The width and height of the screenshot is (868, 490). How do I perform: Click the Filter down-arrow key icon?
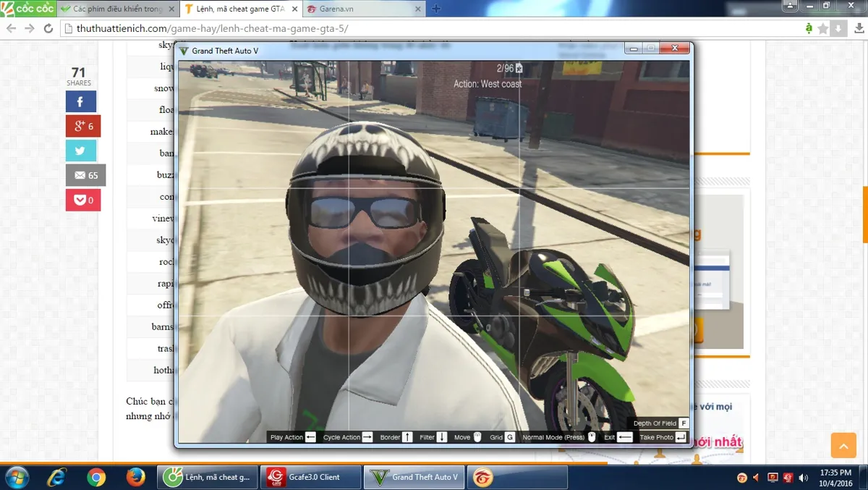click(442, 437)
